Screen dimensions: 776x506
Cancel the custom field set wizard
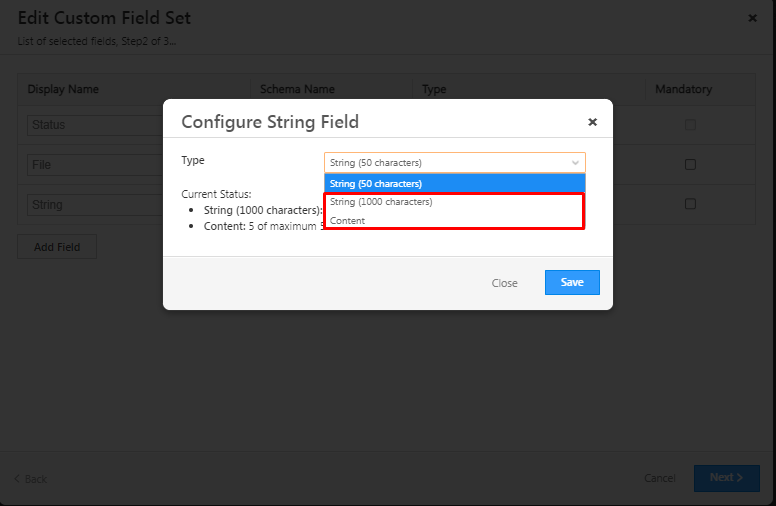(x=660, y=478)
